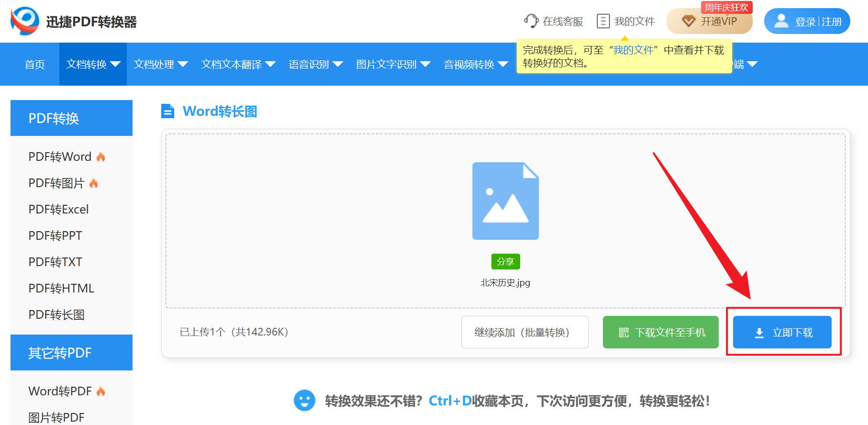Click the Ctrl+D bookmark hint text
This screenshot has width=868, height=425.
pyautogui.click(x=450, y=401)
